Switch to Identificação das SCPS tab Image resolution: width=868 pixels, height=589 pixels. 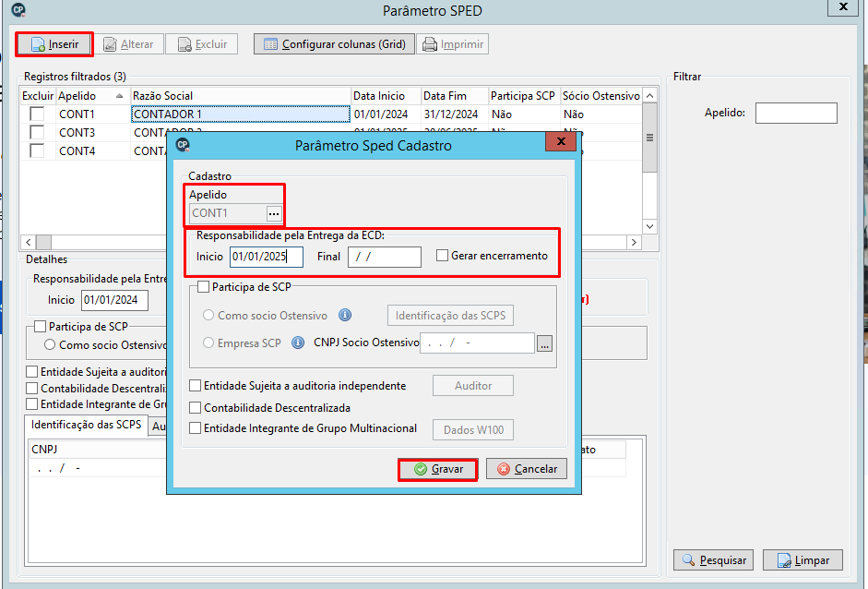pyautogui.click(x=87, y=425)
